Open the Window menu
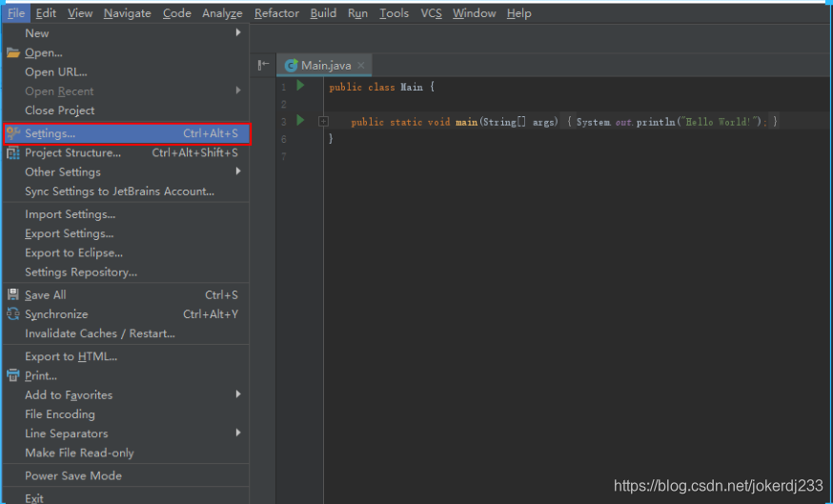The image size is (833, 504). [x=475, y=13]
